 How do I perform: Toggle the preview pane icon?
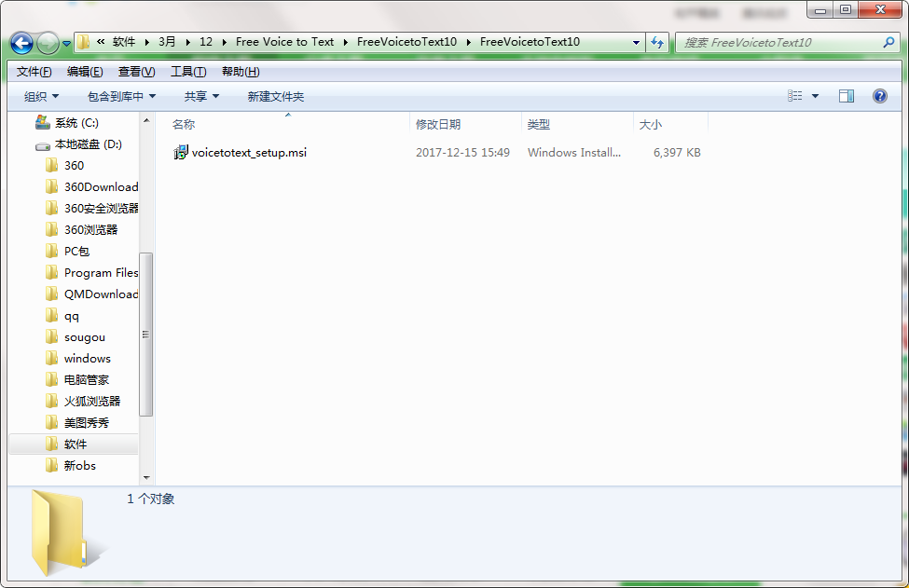click(847, 96)
